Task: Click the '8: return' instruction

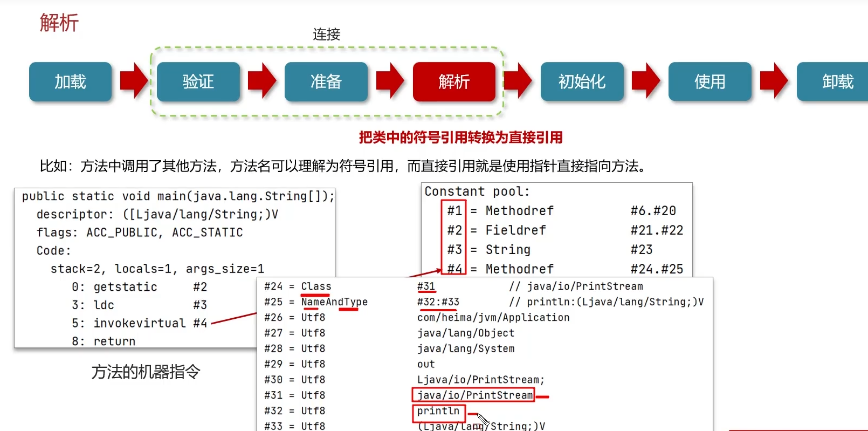Action: tap(104, 341)
